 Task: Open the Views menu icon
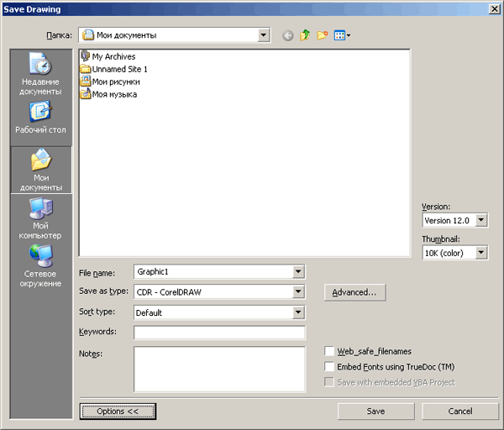pyautogui.click(x=342, y=35)
